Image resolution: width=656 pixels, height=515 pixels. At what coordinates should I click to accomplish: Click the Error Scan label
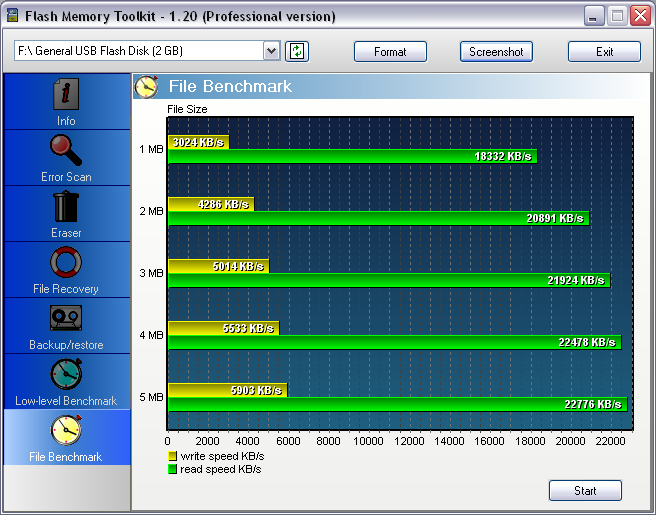pyautogui.click(x=66, y=177)
